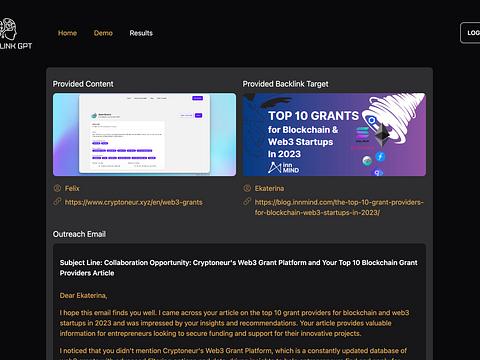Click the paragraph starting "I hope this email"

(234, 323)
